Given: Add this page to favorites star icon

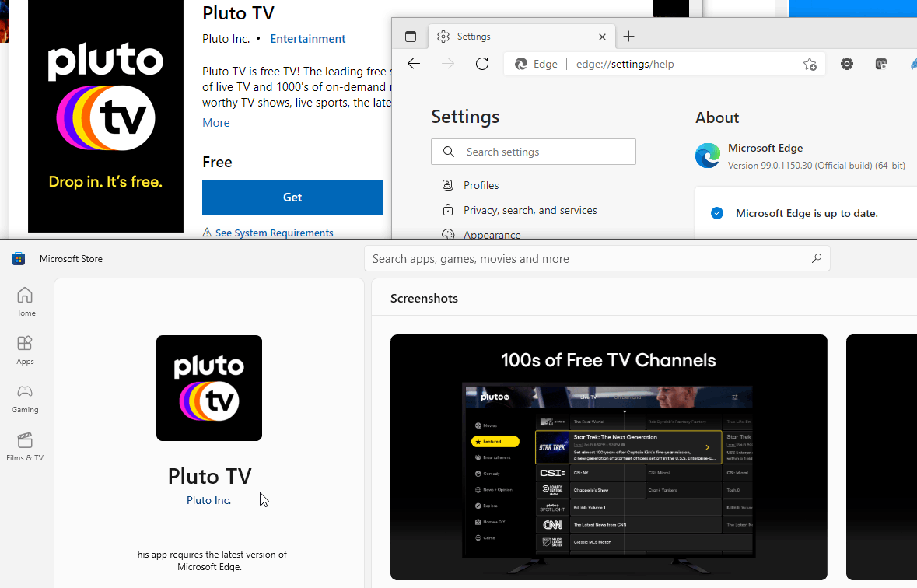Looking at the screenshot, I should 810,65.
